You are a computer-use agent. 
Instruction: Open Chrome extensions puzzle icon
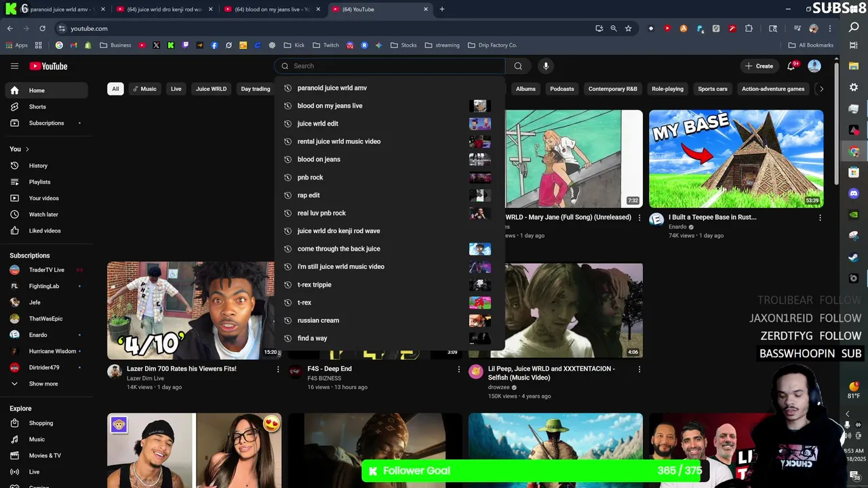coord(749,28)
